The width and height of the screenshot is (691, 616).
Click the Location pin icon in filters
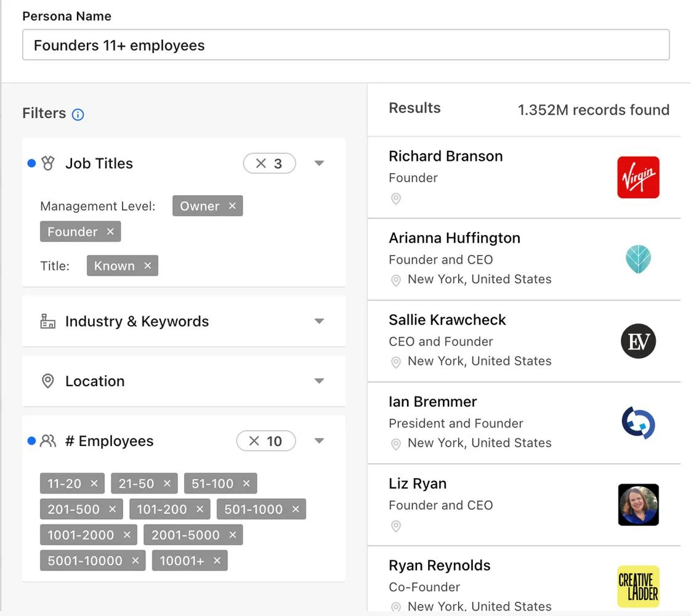[47, 381]
